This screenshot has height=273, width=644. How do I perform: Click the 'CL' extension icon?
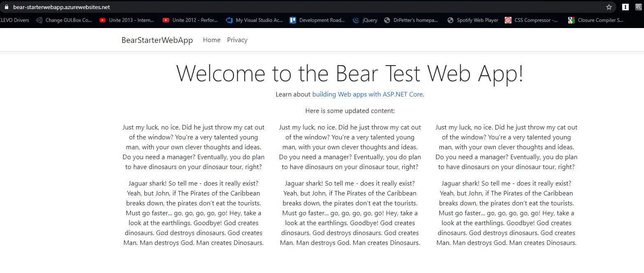[x=638, y=7]
